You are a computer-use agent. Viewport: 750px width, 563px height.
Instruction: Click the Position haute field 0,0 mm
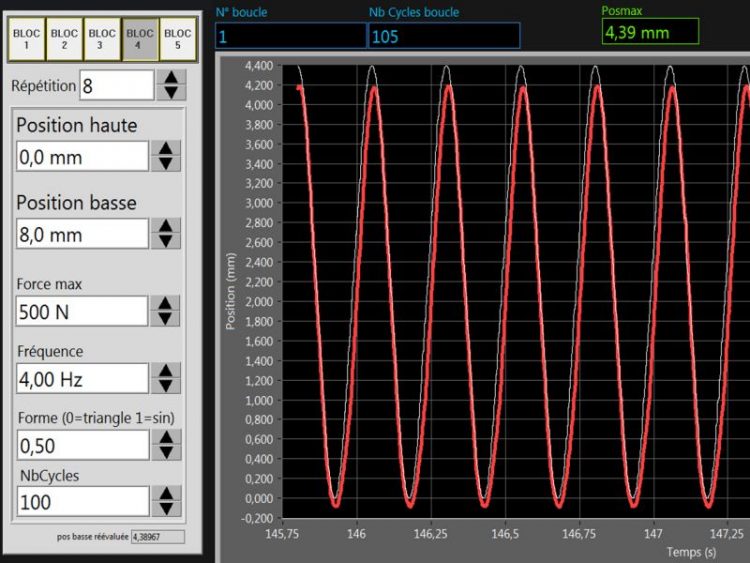click(x=82, y=156)
